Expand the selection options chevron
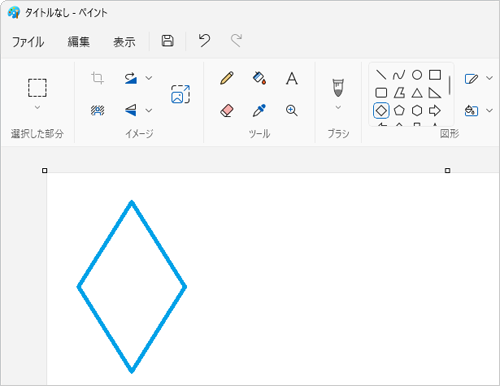500x386 pixels. coord(37,107)
